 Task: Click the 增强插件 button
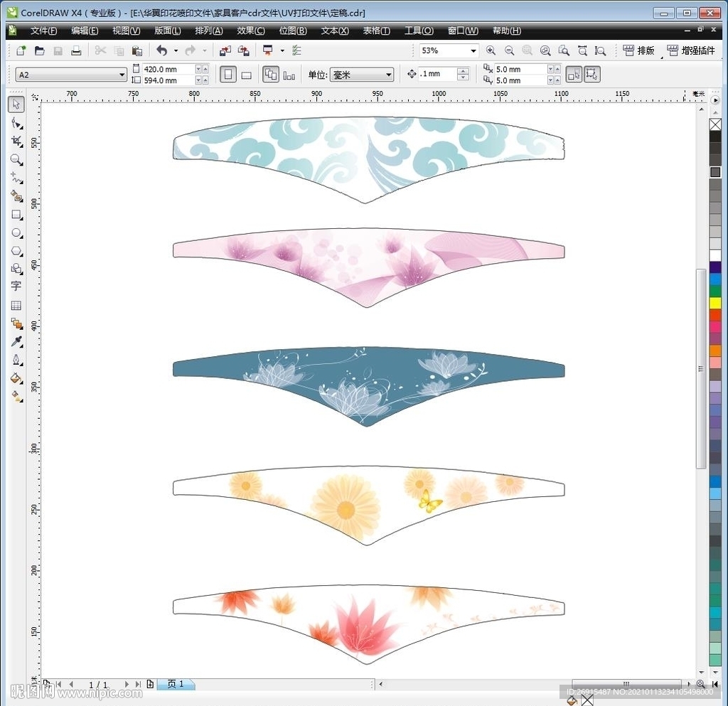coord(690,50)
